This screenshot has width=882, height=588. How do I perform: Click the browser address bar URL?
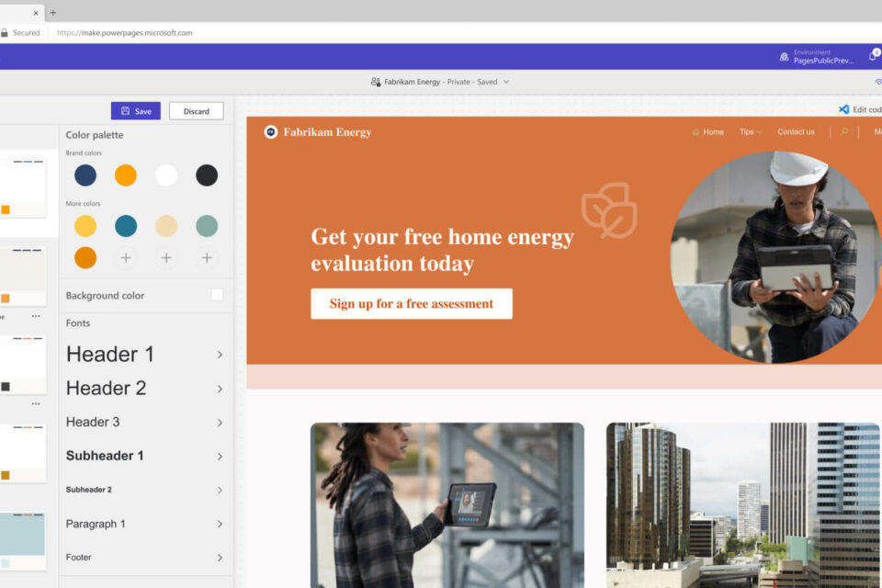125,32
